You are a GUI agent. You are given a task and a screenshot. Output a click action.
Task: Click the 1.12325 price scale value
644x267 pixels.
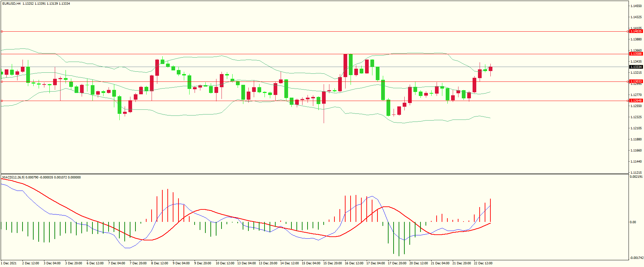pos(636,117)
